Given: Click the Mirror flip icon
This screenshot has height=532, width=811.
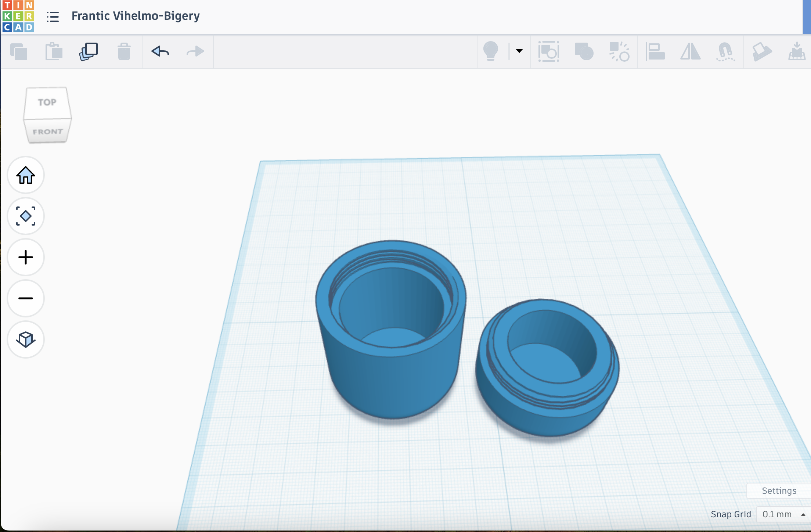Looking at the screenshot, I should coord(691,51).
